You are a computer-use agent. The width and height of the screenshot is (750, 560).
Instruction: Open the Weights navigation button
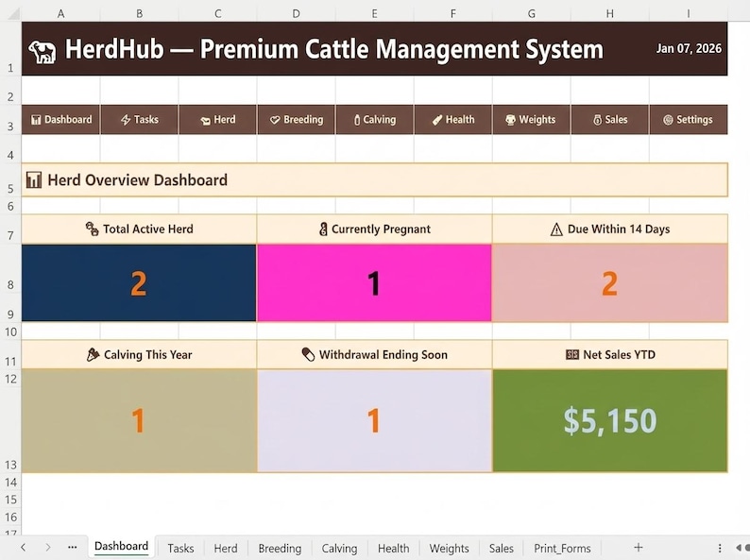[x=532, y=120]
